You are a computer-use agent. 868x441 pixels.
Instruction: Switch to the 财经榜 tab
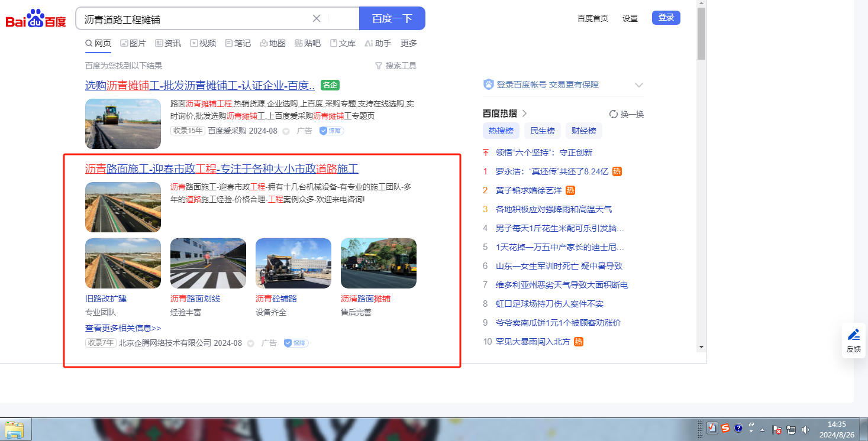(584, 131)
